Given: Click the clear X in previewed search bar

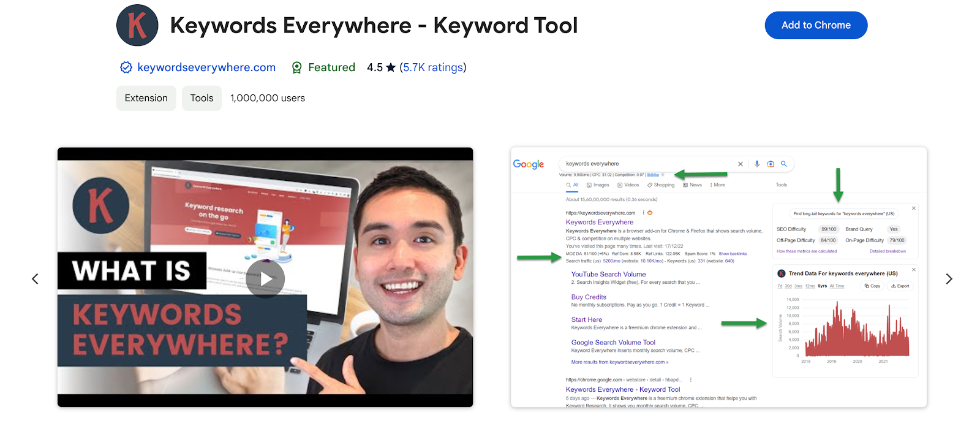Looking at the screenshot, I should tap(741, 164).
